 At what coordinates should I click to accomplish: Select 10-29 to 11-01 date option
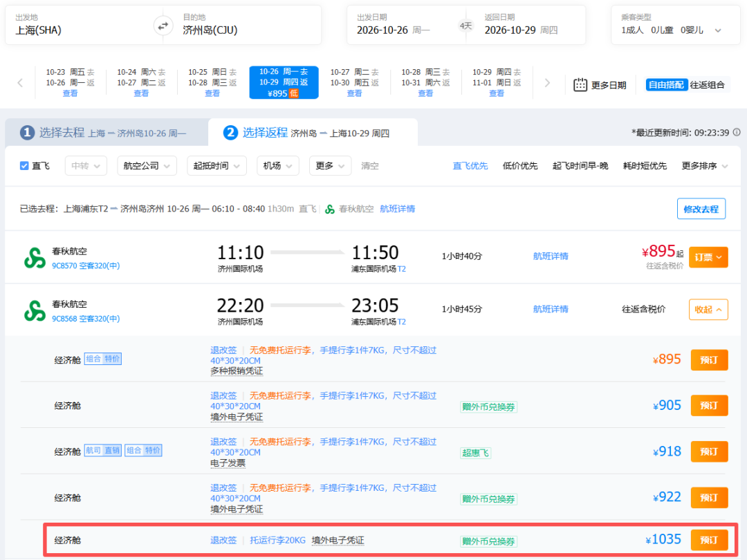pyautogui.click(x=497, y=83)
